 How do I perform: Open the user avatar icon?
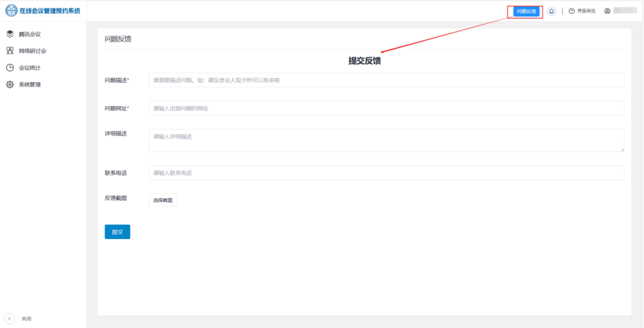pyautogui.click(x=607, y=11)
